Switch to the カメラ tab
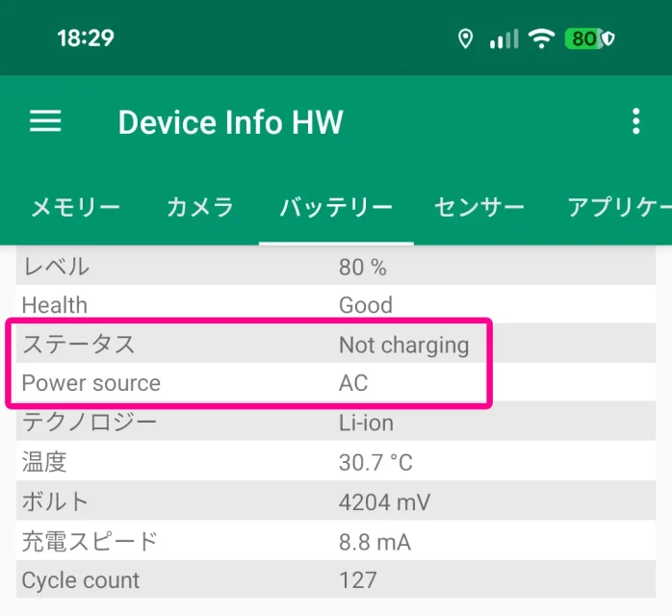672x616 pixels. click(200, 207)
